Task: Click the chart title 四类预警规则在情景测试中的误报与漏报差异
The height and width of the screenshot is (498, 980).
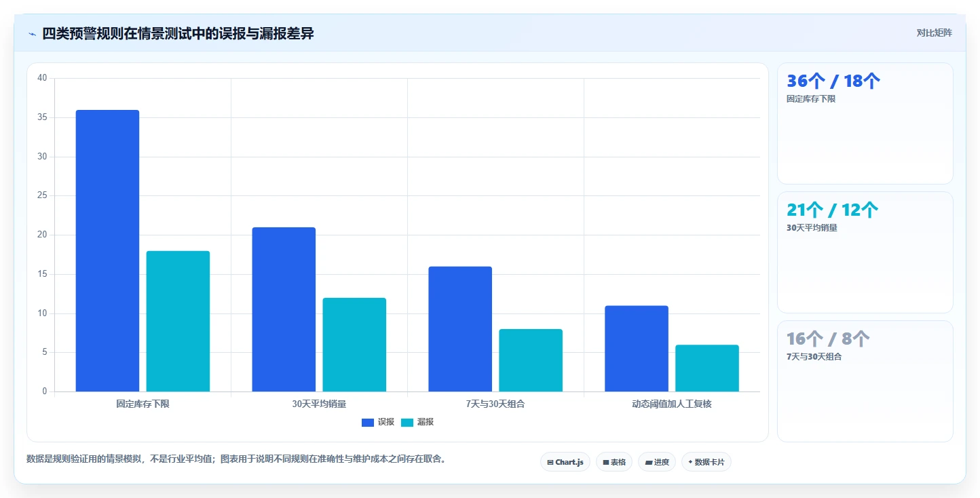Action: tap(178, 33)
